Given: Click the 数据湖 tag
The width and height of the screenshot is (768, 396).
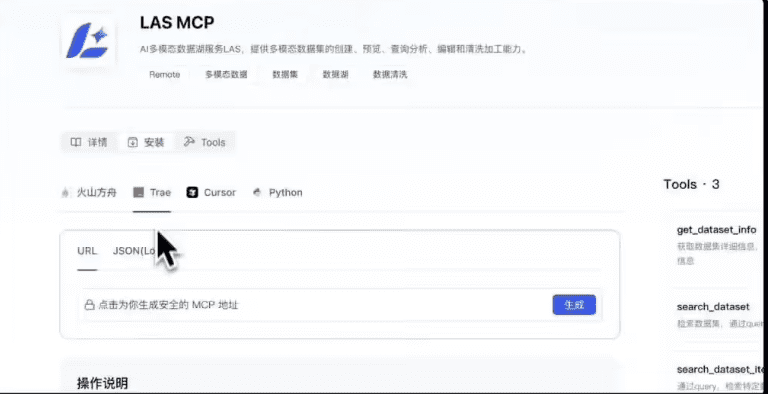Looking at the screenshot, I should (336, 74).
